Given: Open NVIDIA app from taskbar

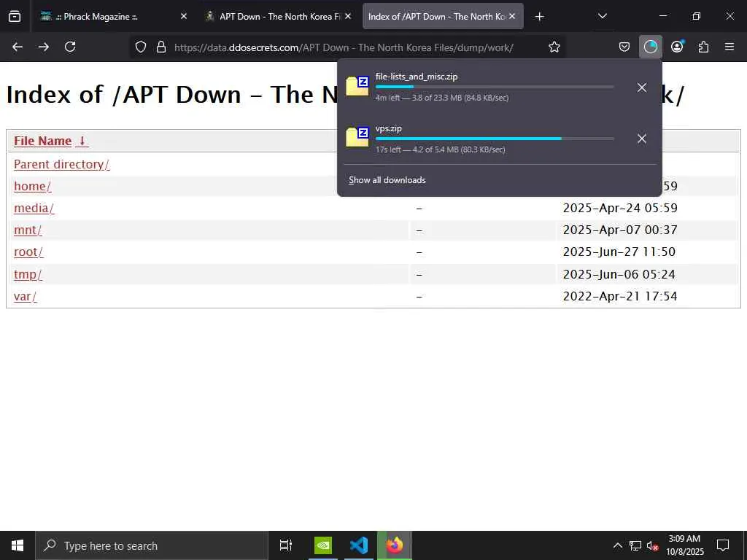Looking at the screenshot, I should 323,545.
